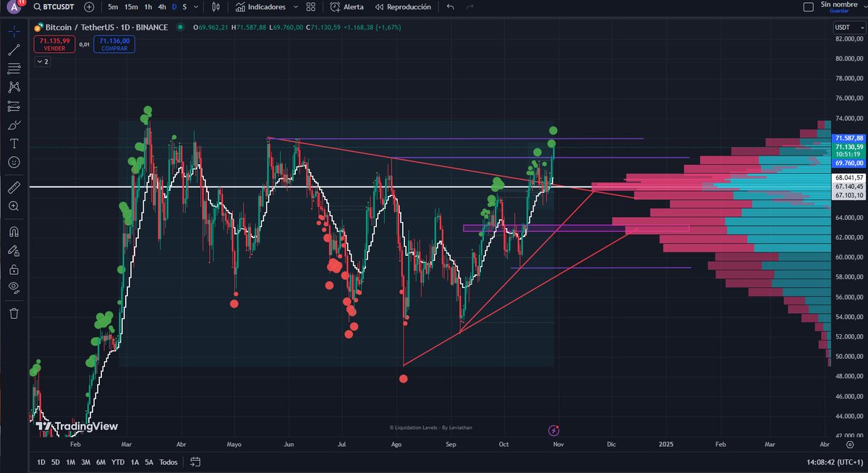This screenshot has height=473, width=868.
Task: Select the Ruler measure tool
Action: pos(14,188)
